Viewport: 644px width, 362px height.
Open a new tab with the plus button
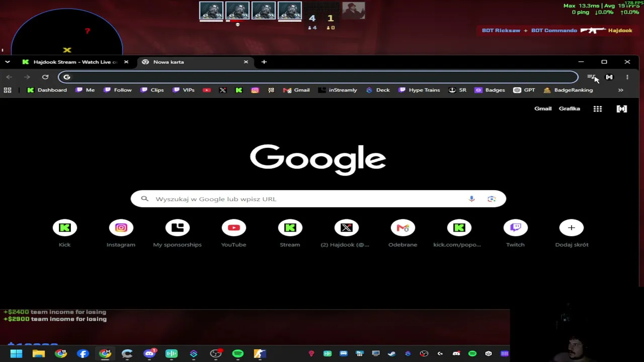[264, 62]
